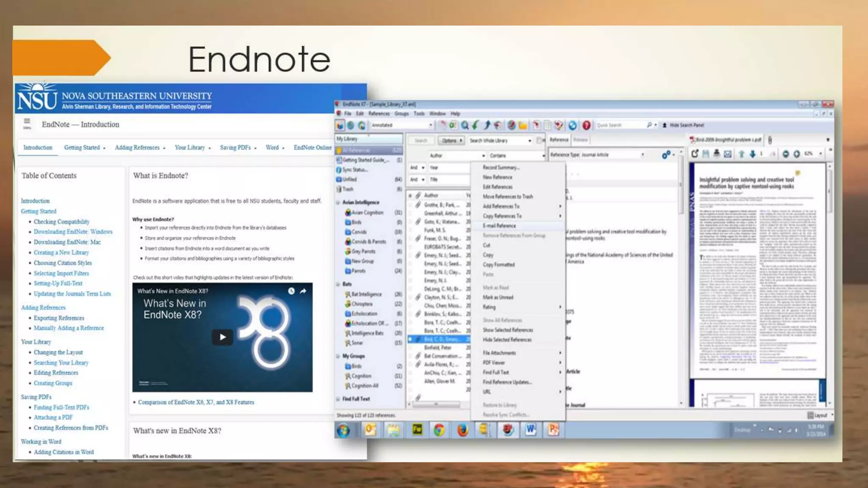
Task: Choose Copy Formatted in the context menu
Action: [498, 265]
